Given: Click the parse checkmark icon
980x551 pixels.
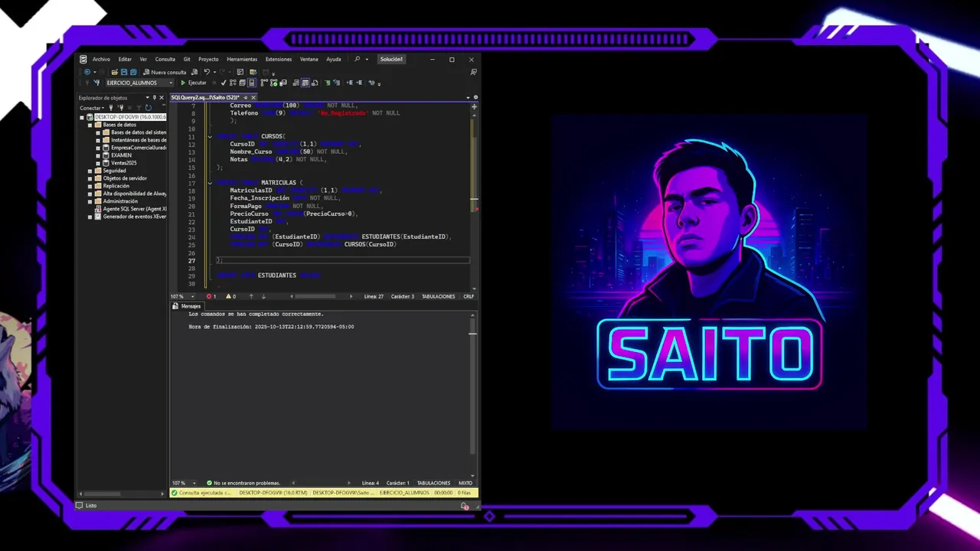Looking at the screenshot, I should click(223, 83).
